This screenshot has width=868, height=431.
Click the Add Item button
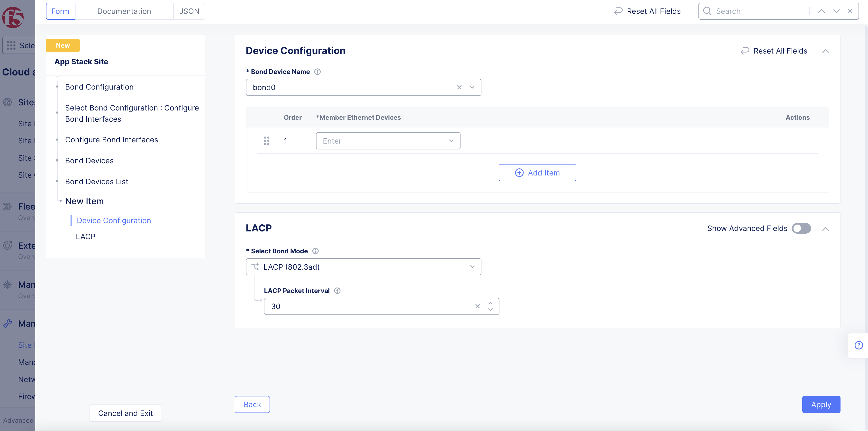tap(537, 173)
